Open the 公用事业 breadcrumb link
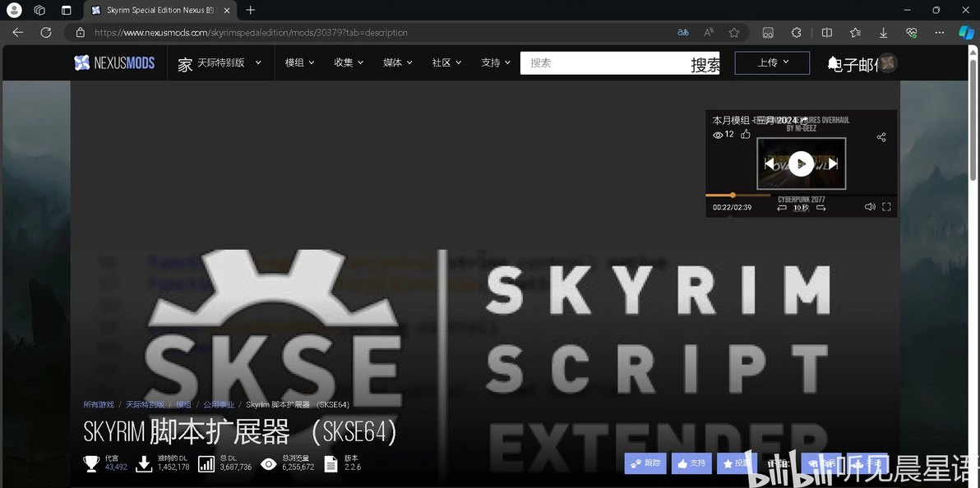Image resolution: width=980 pixels, height=488 pixels. 219,405
